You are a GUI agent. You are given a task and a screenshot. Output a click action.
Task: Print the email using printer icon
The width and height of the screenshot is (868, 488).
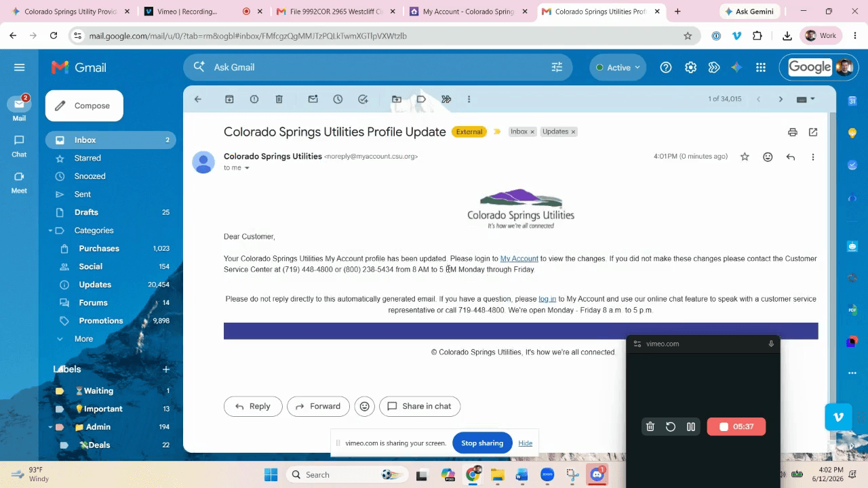(793, 132)
